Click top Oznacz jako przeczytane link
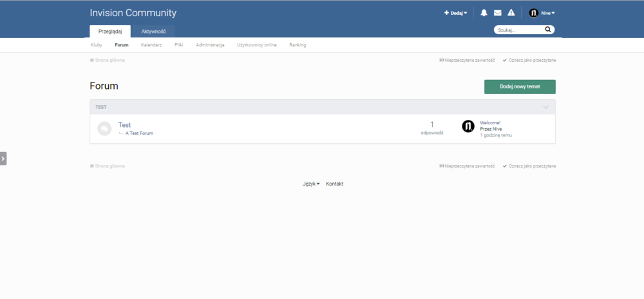Image resolution: width=644 pixels, height=299 pixels. click(529, 60)
